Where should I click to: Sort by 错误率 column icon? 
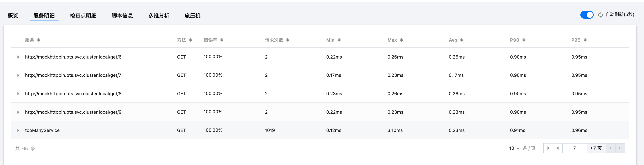pyautogui.click(x=222, y=40)
